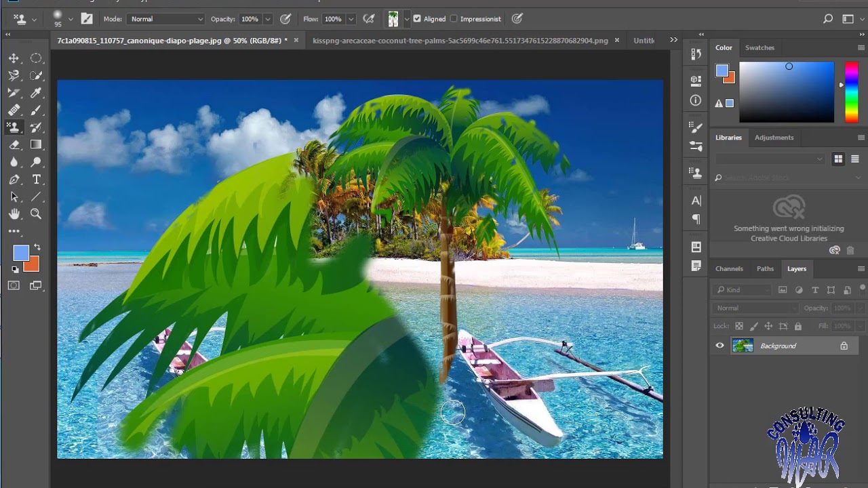Toggle Quick Mask mode
The height and width of the screenshot is (488, 868).
14,285
